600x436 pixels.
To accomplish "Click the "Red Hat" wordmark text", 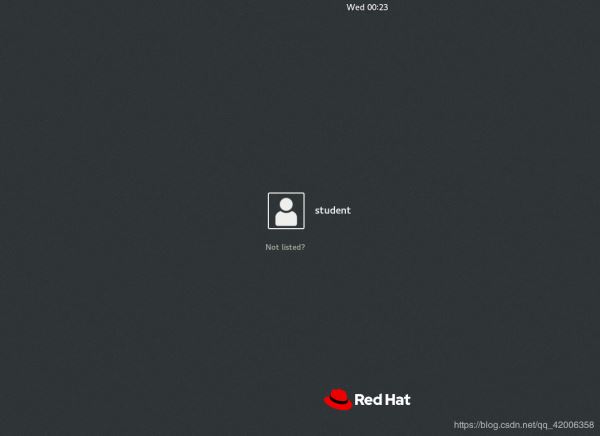I will pos(383,400).
